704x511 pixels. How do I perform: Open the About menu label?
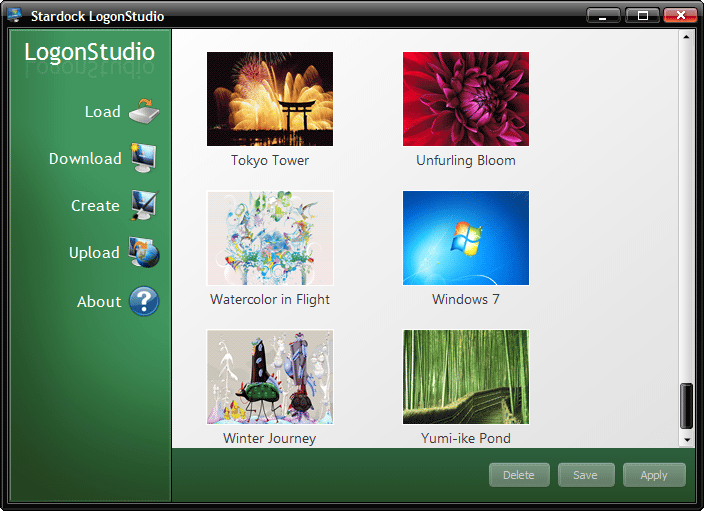click(99, 302)
